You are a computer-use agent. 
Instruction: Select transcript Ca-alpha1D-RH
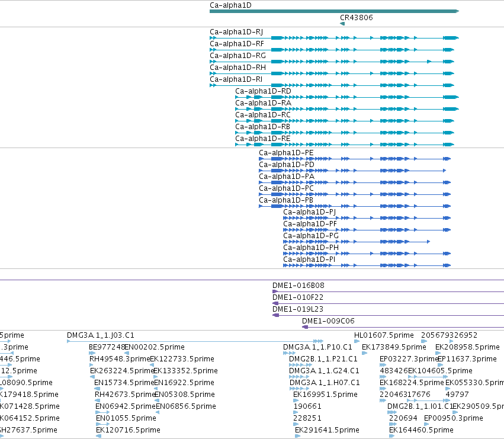[332, 73]
